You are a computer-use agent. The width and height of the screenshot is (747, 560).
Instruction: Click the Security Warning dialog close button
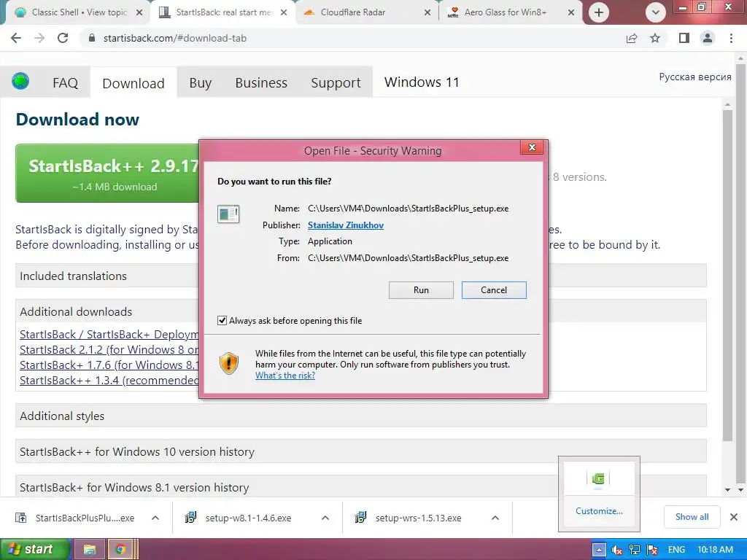(x=532, y=147)
